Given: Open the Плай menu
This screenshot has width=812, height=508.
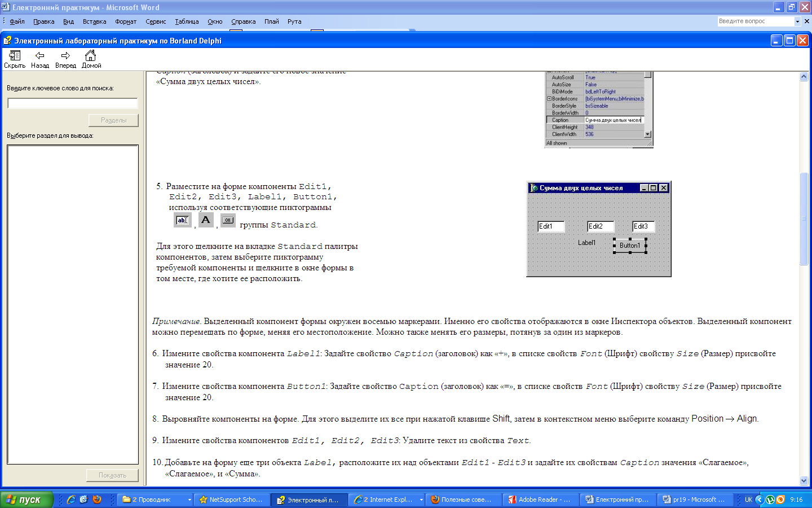Looking at the screenshot, I should (272, 21).
